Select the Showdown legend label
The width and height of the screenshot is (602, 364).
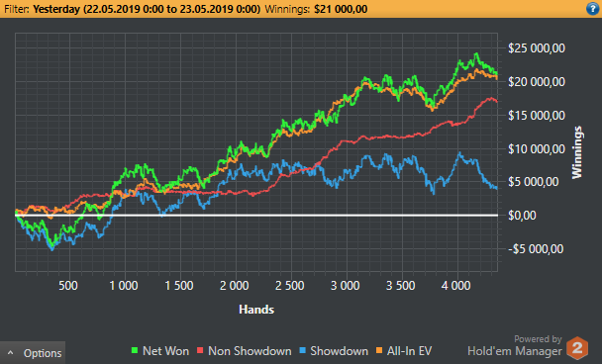[x=339, y=351]
